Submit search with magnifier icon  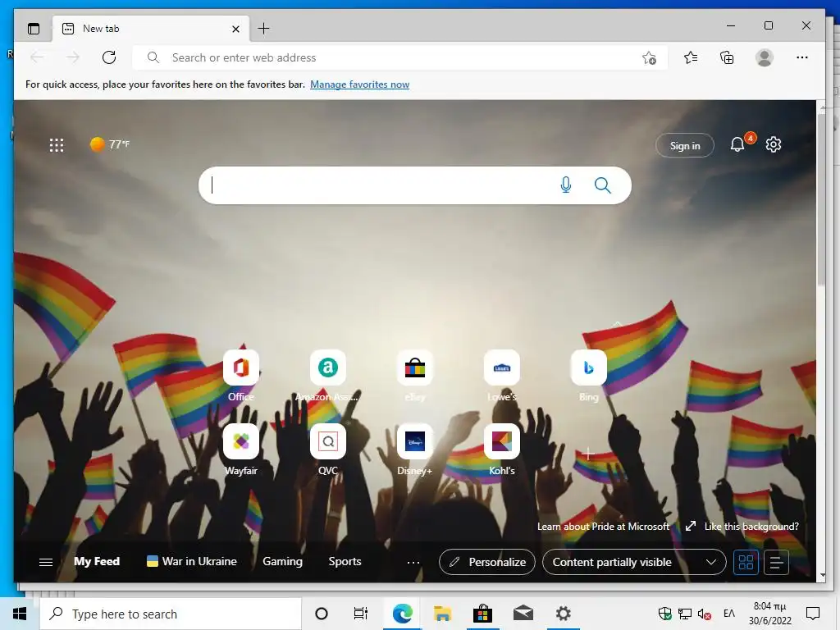(x=603, y=185)
